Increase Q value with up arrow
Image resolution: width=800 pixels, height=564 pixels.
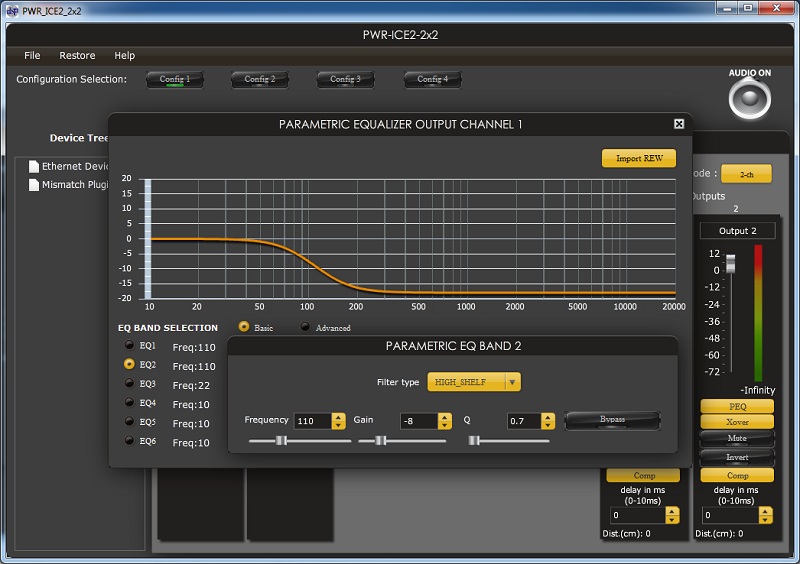[550, 417]
